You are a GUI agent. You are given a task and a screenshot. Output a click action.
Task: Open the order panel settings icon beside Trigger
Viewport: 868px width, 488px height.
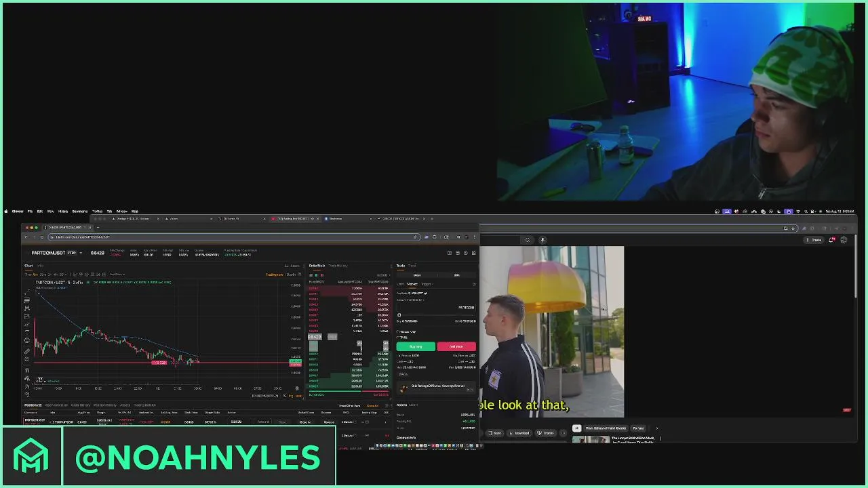[474, 284]
